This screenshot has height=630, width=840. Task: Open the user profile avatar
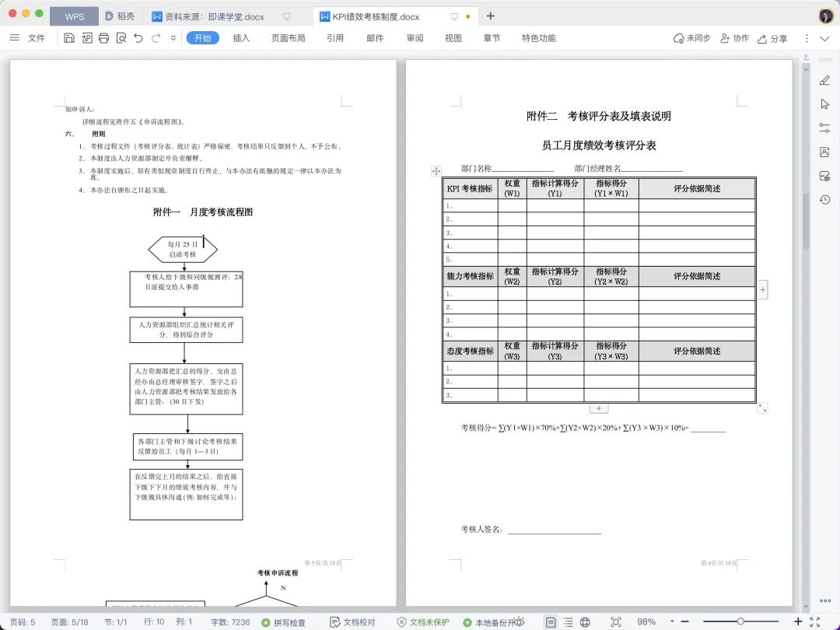point(825,16)
